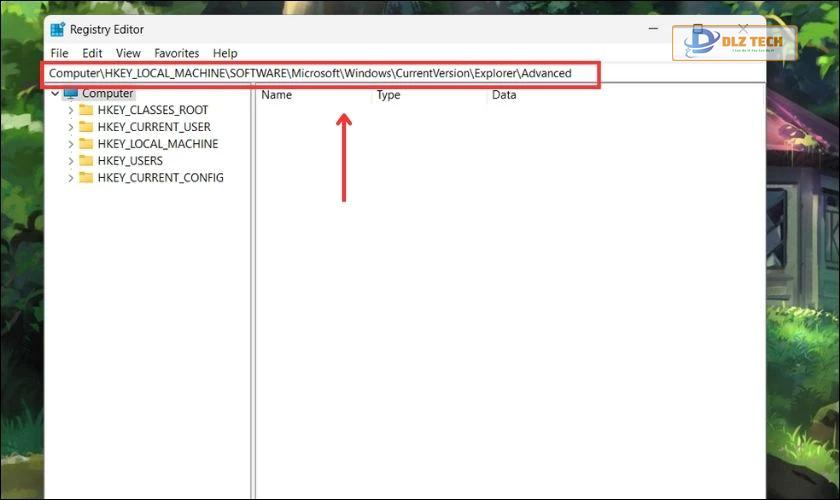Select the HKEY_CURRENT_USER label
Viewport: 840px width, 500px height.
pyautogui.click(x=154, y=127)
